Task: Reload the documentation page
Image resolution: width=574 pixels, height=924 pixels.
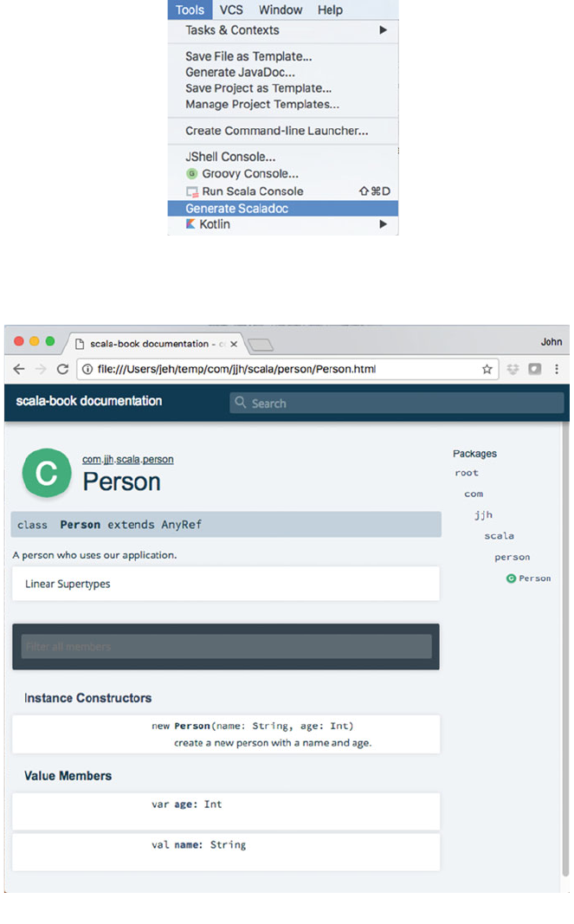Action: click(62, 369)
